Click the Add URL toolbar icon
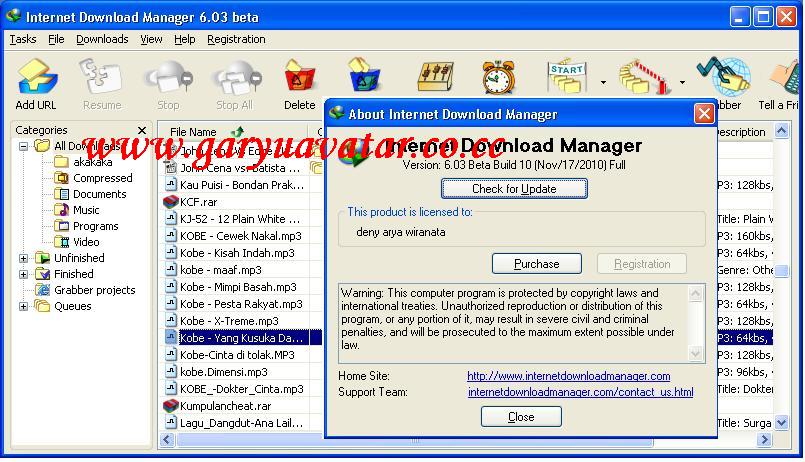 point(37,77)
